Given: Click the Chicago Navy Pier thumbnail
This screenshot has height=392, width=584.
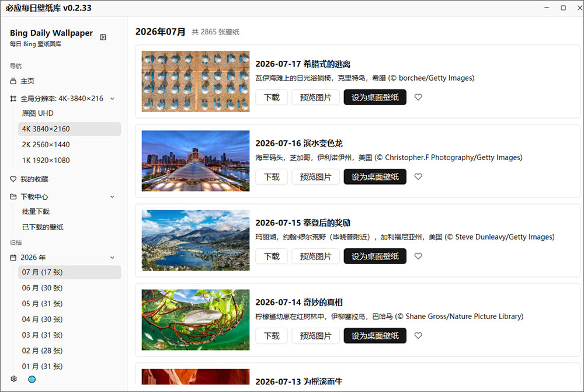Looking at the screenshot, I should point(196,161).
